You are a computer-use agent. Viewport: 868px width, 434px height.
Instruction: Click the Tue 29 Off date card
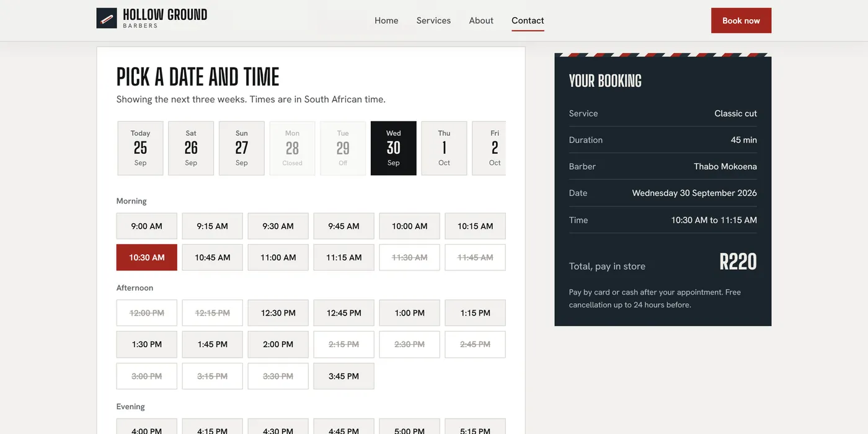click(343, 148)
